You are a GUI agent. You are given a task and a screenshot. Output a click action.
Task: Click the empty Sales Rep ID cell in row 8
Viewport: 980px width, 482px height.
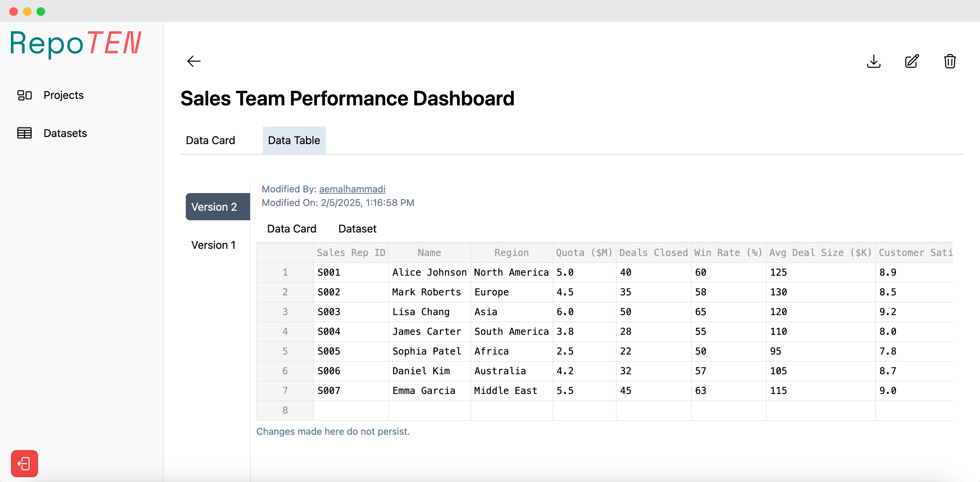click(x=350, y=410)
